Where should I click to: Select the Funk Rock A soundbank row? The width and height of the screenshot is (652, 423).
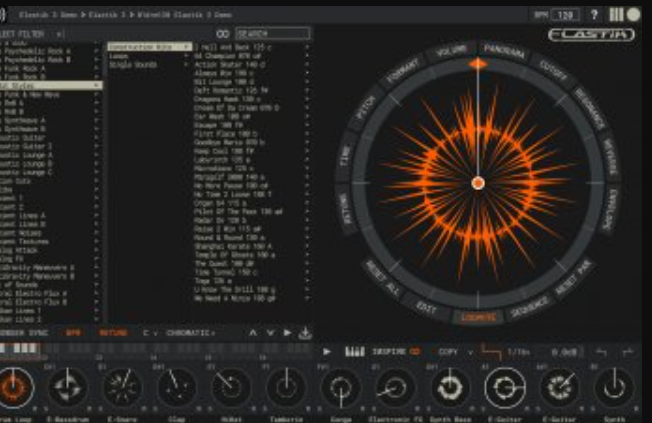50,69
